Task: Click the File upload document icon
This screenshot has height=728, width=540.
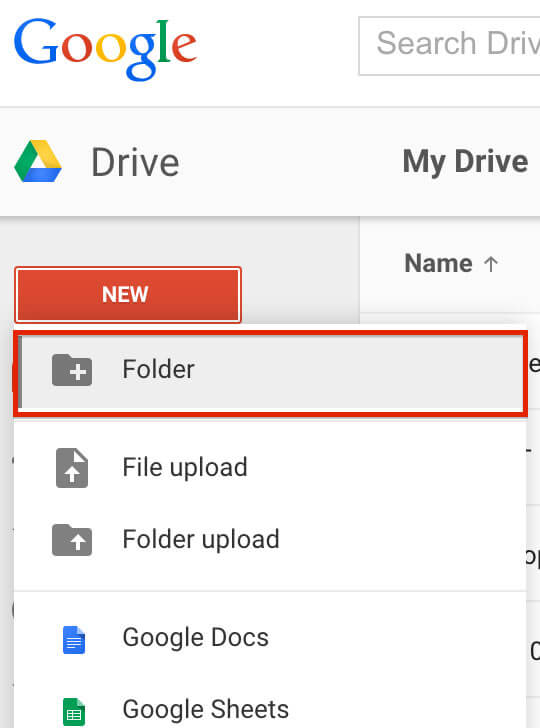Action: [72, 468]
